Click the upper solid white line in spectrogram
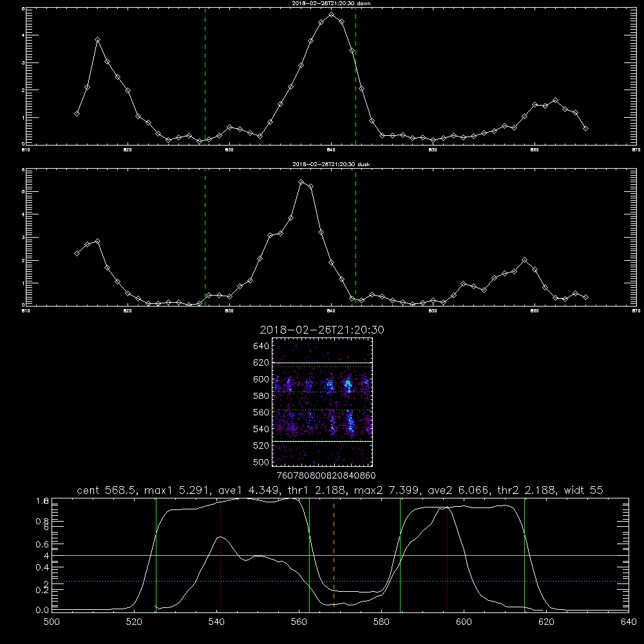Viewport: 644px width, 644px height. (323, 363)
